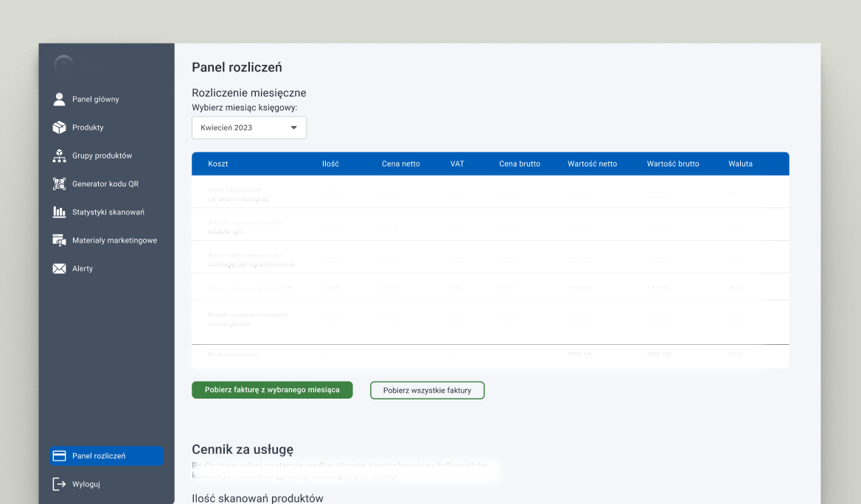Click the QR code generator icon

59,183
